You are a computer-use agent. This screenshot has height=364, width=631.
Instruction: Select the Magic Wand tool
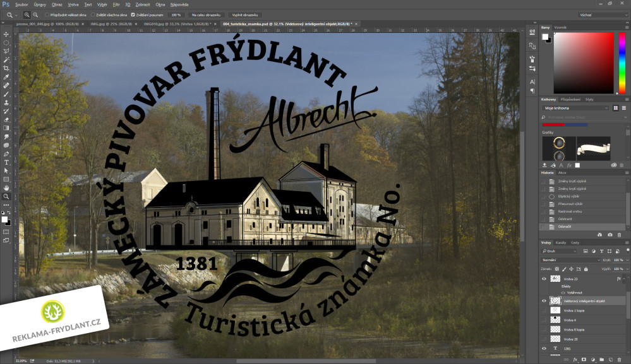click(6, 60)
